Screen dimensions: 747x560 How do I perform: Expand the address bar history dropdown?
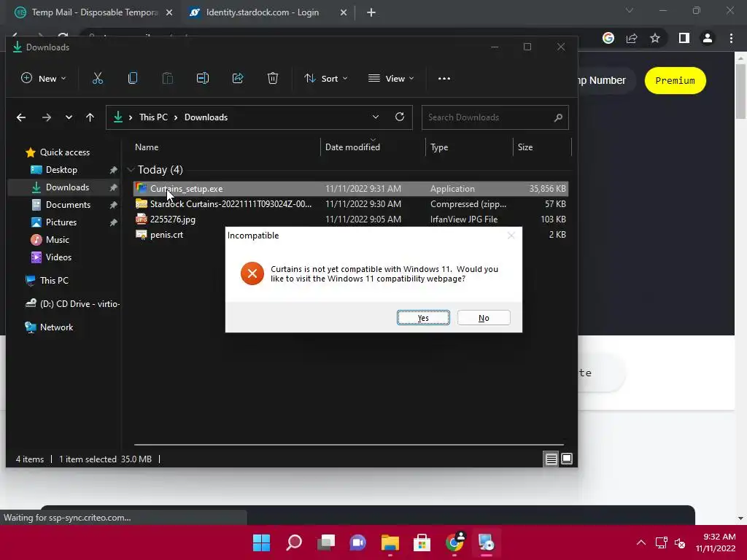376,117
